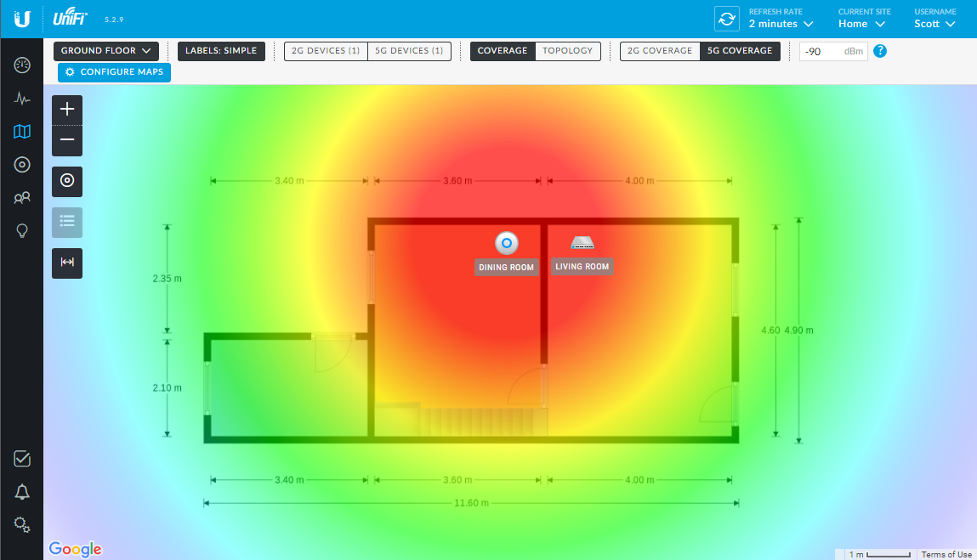
Task: Open the Configure Maps dialog
Action: 114,72
